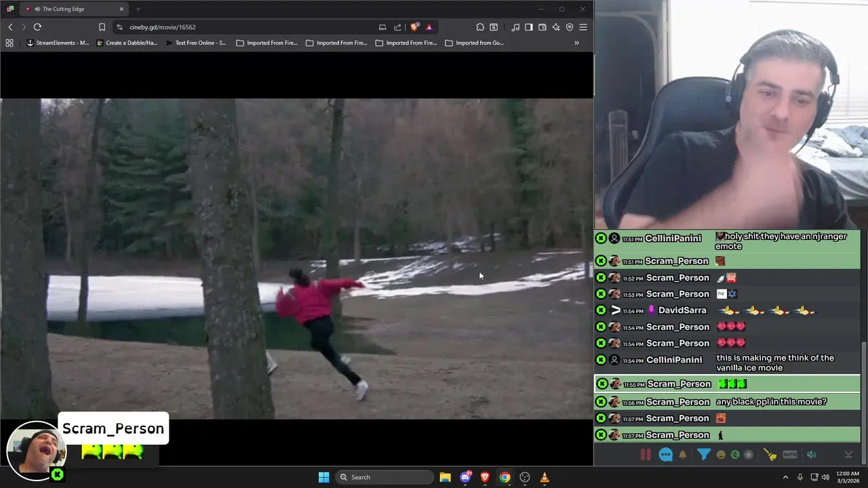Open the Imported from Go... bookmark folder

coord(475,43)
